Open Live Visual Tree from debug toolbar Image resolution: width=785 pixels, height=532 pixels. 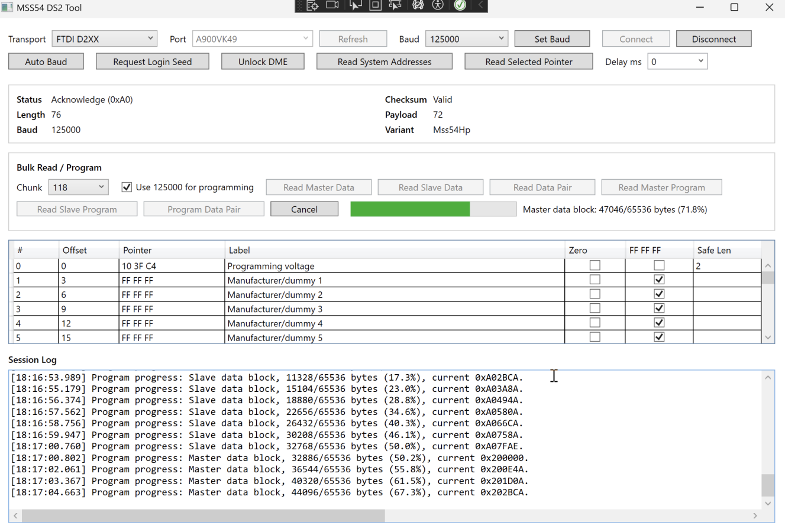312,5
